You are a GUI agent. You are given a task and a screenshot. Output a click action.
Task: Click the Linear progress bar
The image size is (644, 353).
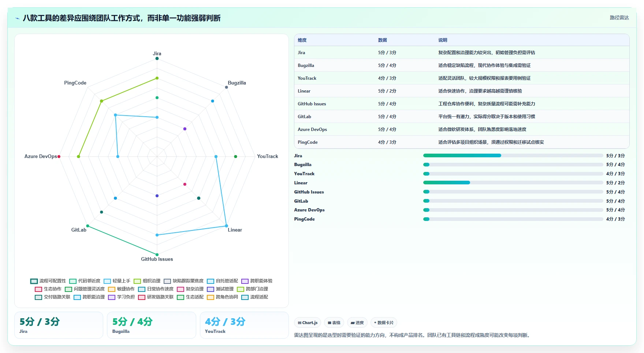[x=513, y=183]
